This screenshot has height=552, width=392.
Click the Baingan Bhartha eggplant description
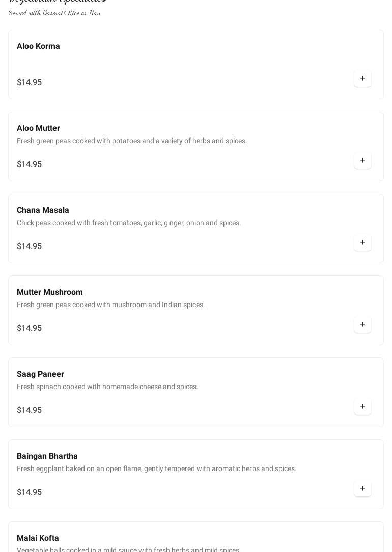(156, 469)
